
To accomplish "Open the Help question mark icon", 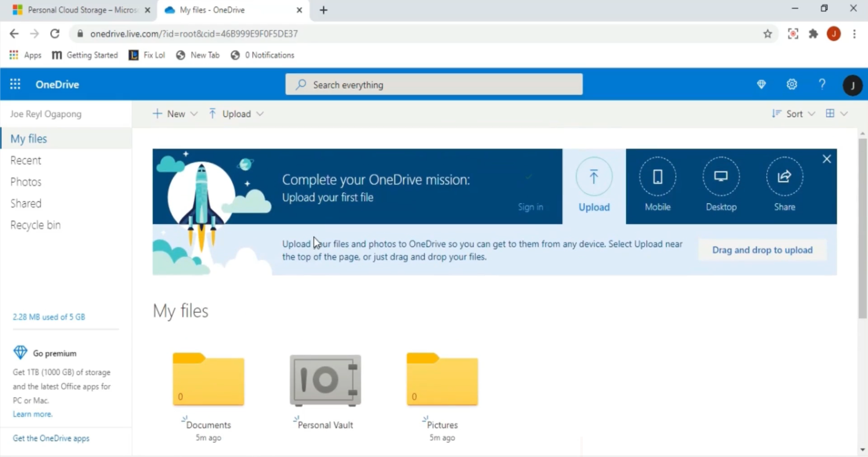I will tap(822, 84).
